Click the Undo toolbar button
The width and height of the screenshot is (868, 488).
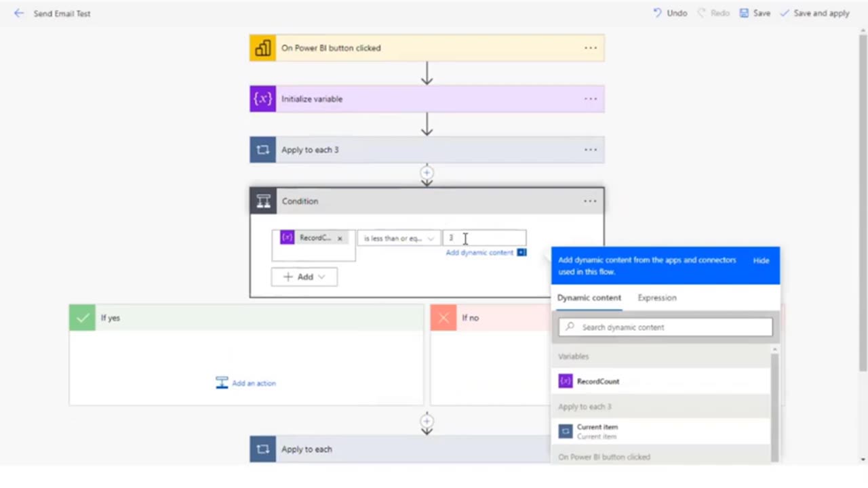tap(670, 13)
